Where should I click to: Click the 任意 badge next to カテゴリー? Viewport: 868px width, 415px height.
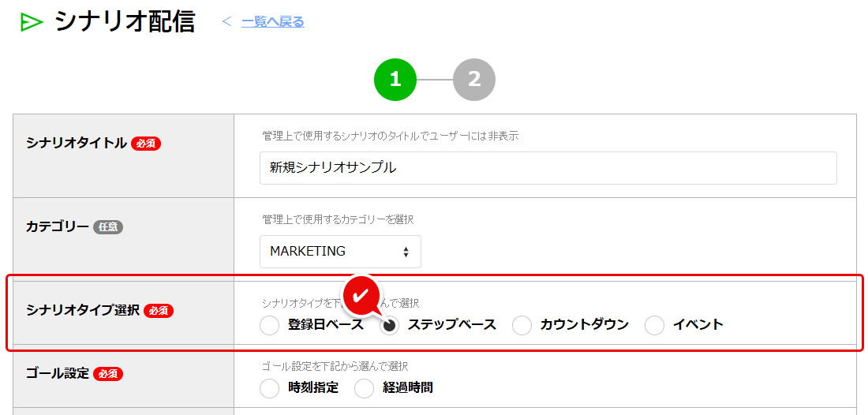click(x=108, y=227)
